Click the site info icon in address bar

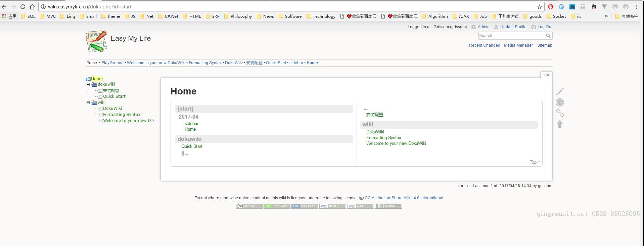tap(43, 7)
